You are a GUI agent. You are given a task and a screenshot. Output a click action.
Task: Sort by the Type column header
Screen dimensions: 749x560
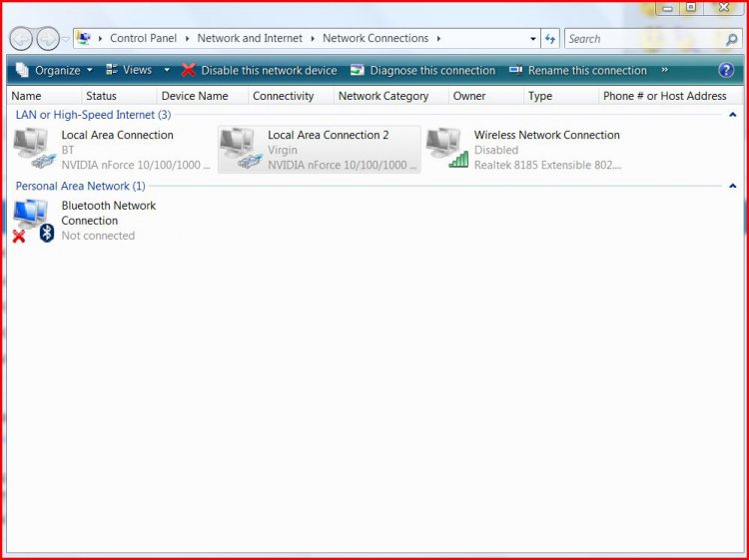point(561,96)
